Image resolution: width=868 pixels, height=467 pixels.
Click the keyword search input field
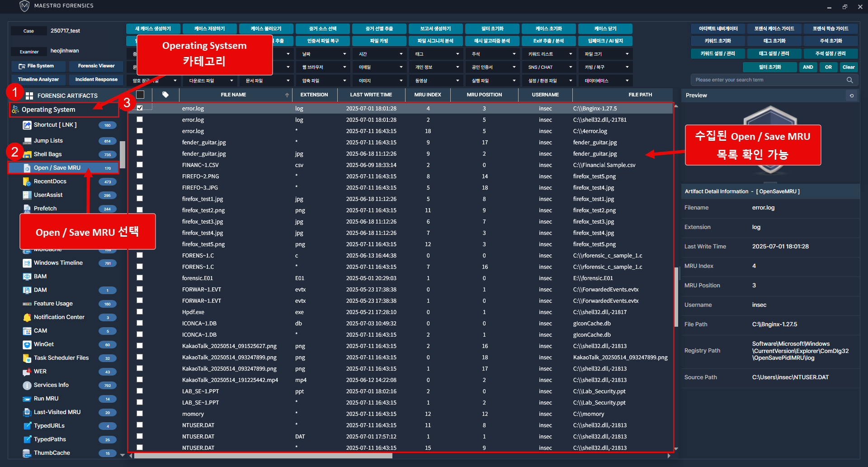(769, 80)
